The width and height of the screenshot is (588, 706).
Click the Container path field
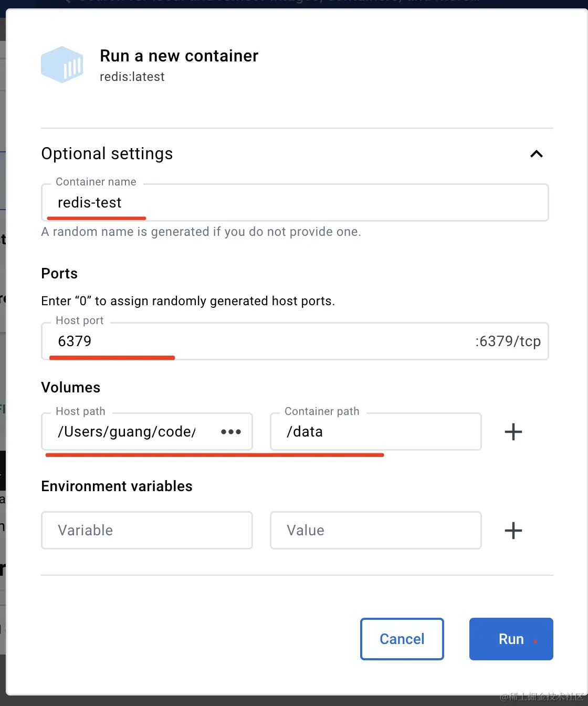pos(375,432)
